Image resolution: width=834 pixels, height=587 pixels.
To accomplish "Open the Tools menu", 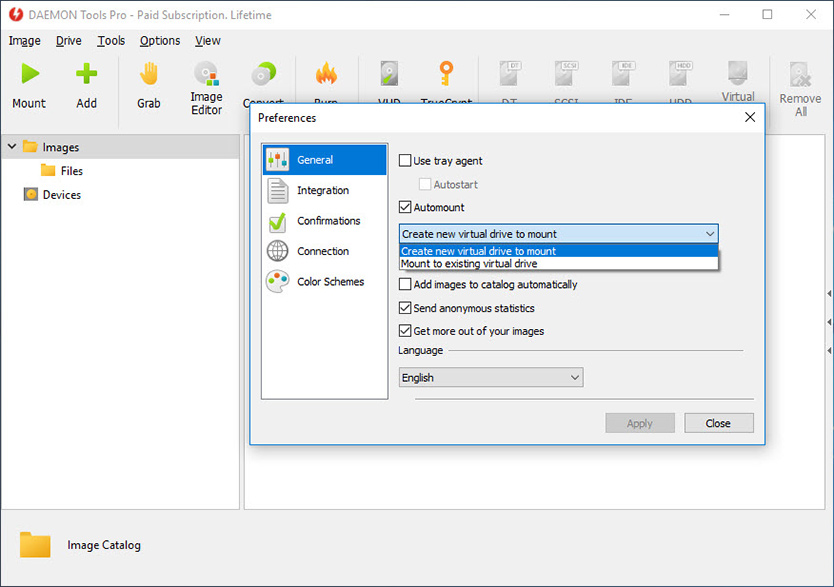I will pyautogui.click(x=111, y=40).
